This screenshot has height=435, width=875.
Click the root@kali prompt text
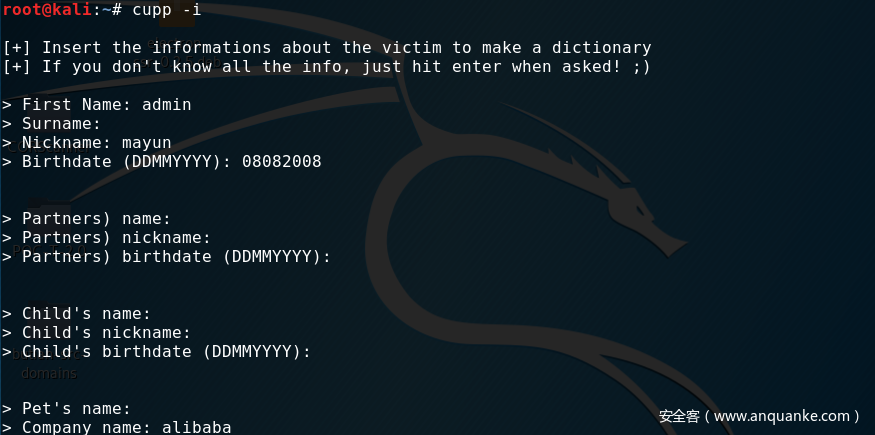(x=46, y=9)
